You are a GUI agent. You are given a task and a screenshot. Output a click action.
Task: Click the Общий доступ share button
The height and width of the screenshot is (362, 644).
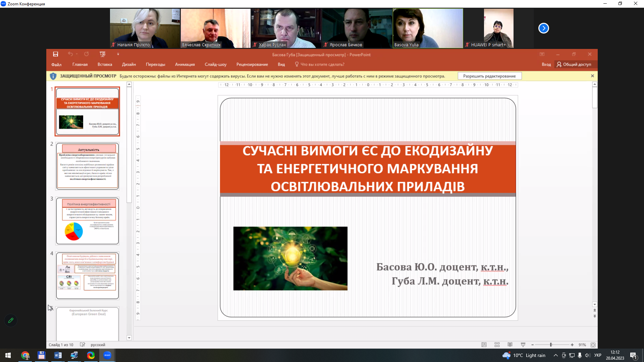[574, 64]
